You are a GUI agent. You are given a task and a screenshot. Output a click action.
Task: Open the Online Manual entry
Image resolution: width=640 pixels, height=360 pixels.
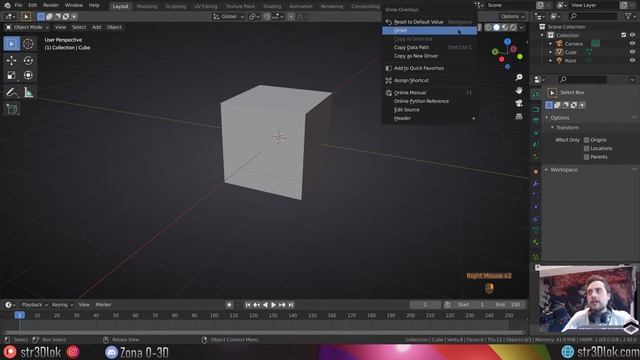tap(429, 93)
